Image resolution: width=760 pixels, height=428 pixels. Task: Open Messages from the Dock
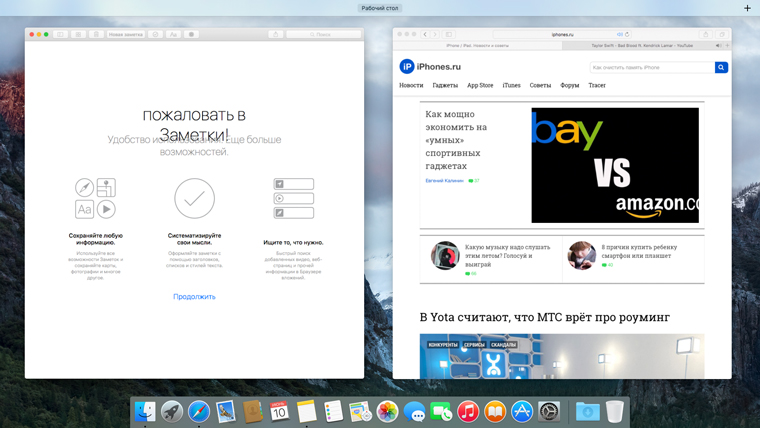414,412
